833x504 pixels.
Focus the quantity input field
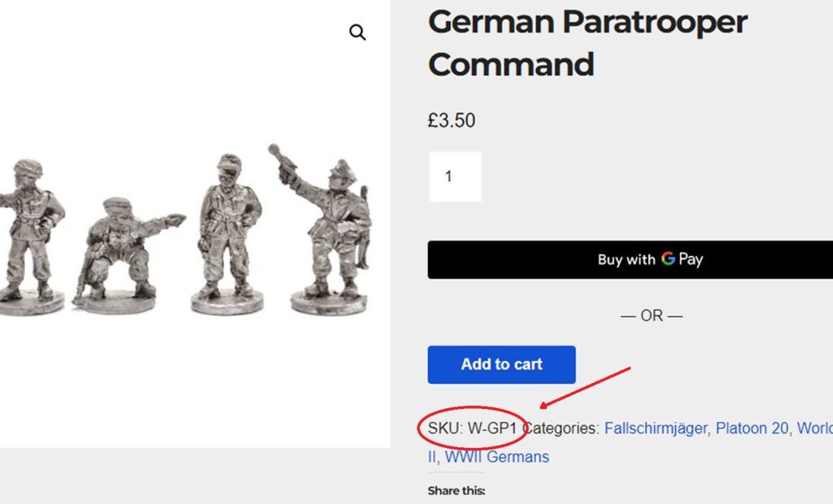(455, 176)
